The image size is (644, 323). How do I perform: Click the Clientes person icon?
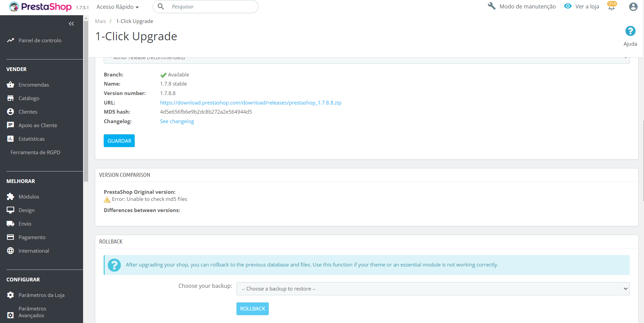[x=10, y=112]
